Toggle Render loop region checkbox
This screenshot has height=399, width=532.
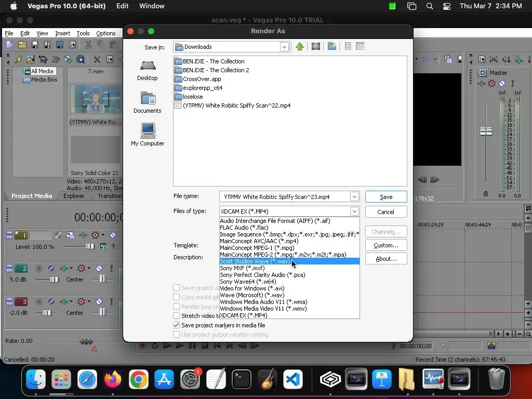coord(177,307)
